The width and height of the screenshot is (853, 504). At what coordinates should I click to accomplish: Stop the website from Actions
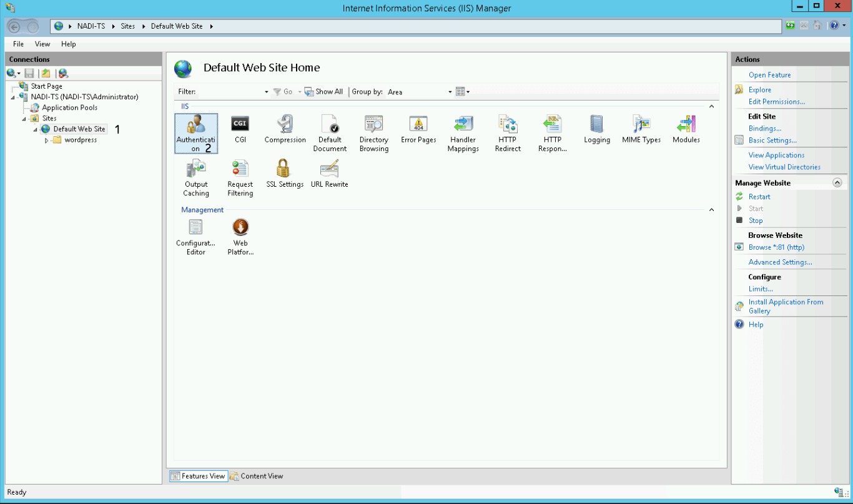tap(756, 220)
